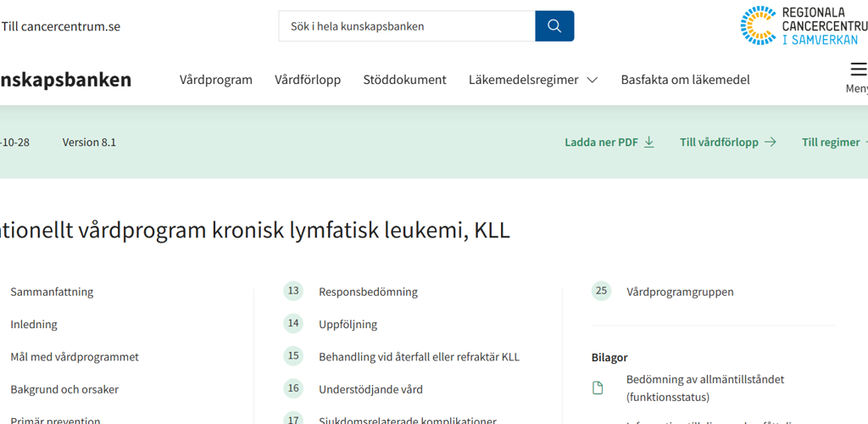Open the Läkemedelsregimer menu item
Viewport: 868px width, 424px height.
click(524, 80)
